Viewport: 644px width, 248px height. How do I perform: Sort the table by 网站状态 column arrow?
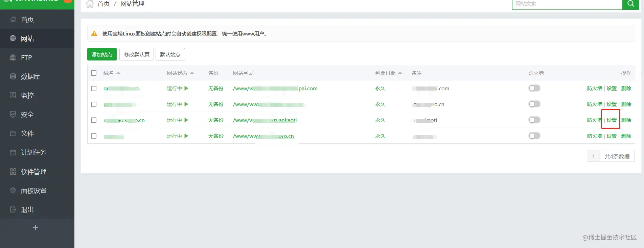point(192,73)
